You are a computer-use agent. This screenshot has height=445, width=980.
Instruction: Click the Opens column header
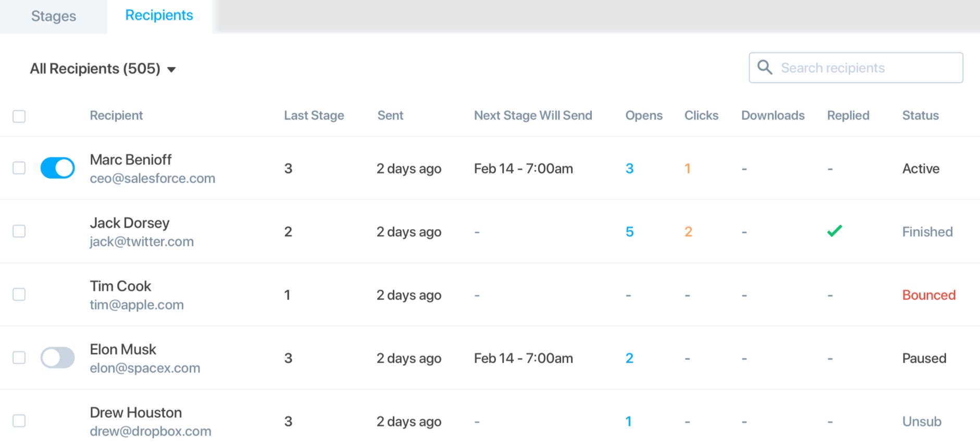[644, 116]
